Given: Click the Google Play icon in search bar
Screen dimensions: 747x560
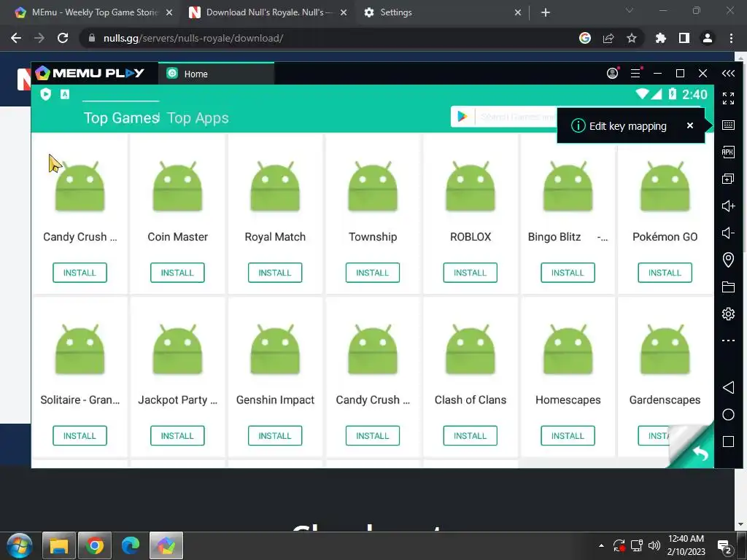Looking at the screenshot, I should point(462,117).
